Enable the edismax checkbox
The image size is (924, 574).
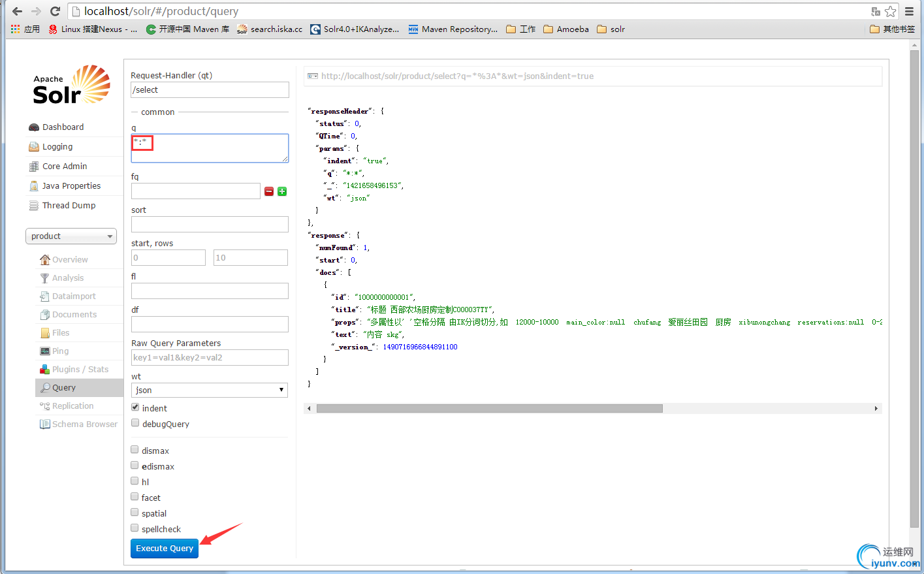135,466
